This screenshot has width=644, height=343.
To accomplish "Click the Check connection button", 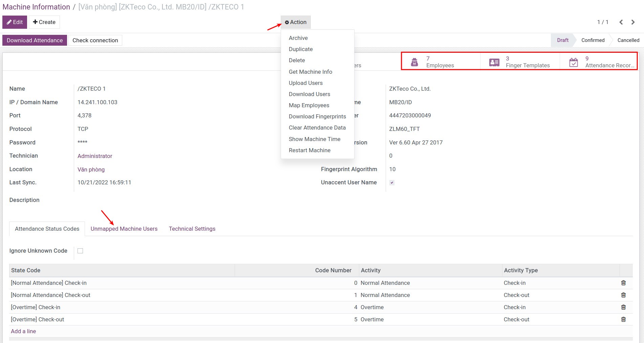I will 95,40.
